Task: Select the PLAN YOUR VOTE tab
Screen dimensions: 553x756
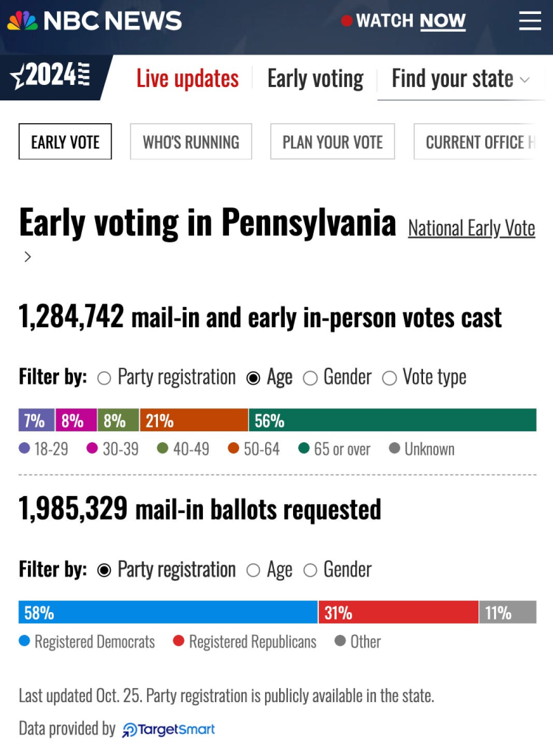Action: click(332, 141)
